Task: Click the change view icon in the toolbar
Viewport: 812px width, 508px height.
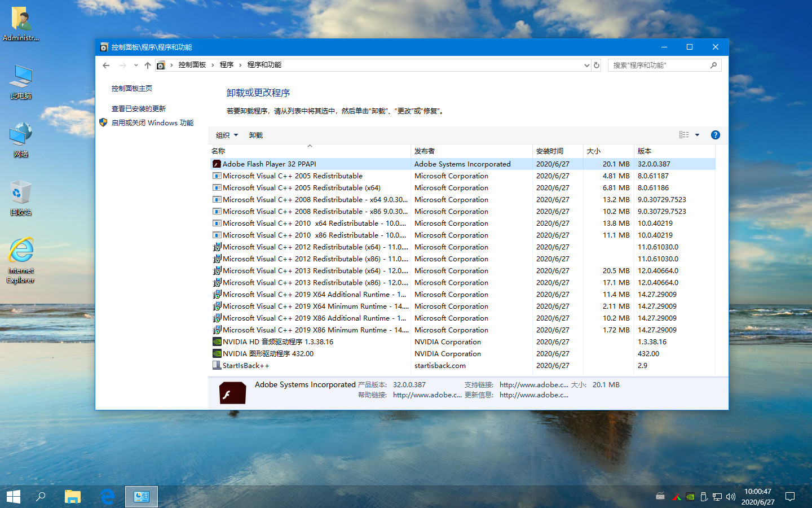Action: pos(684,135)
